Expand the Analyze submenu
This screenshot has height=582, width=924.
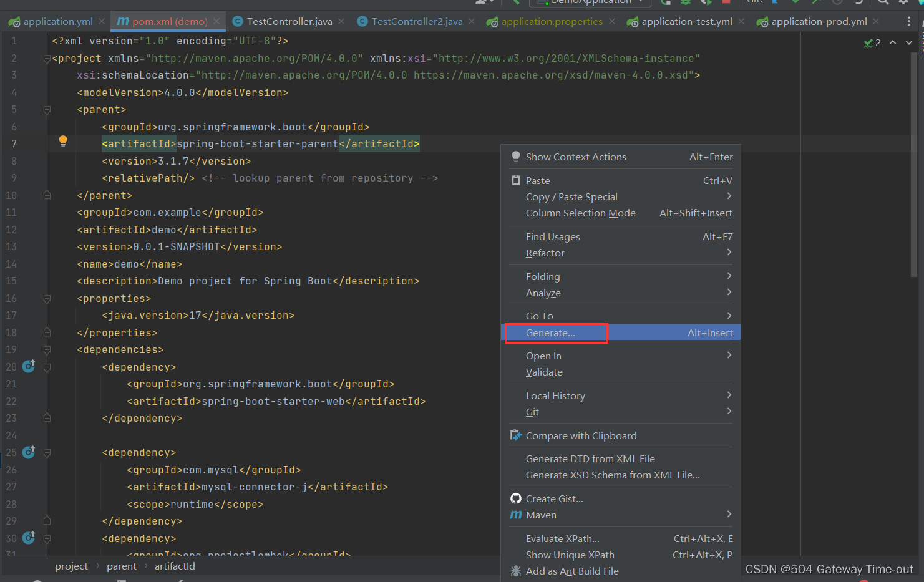621,293
